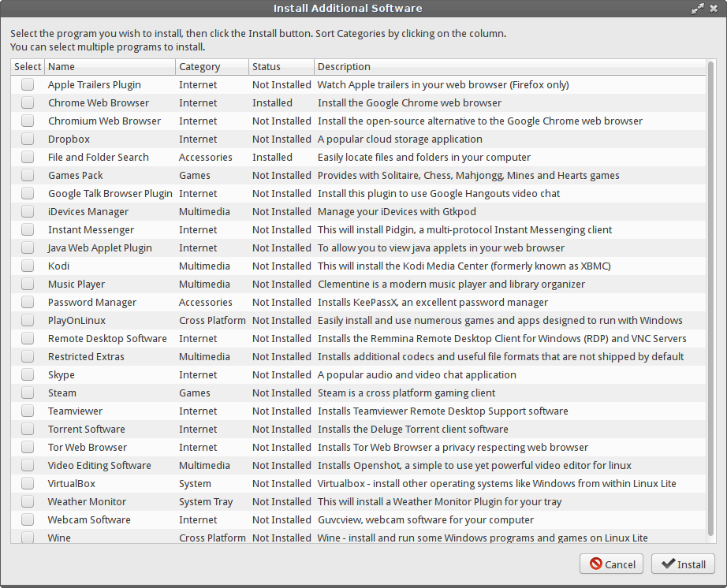727x588 pixels.
Task: Sort by the Status column header
Action: [x=281, y=67]
